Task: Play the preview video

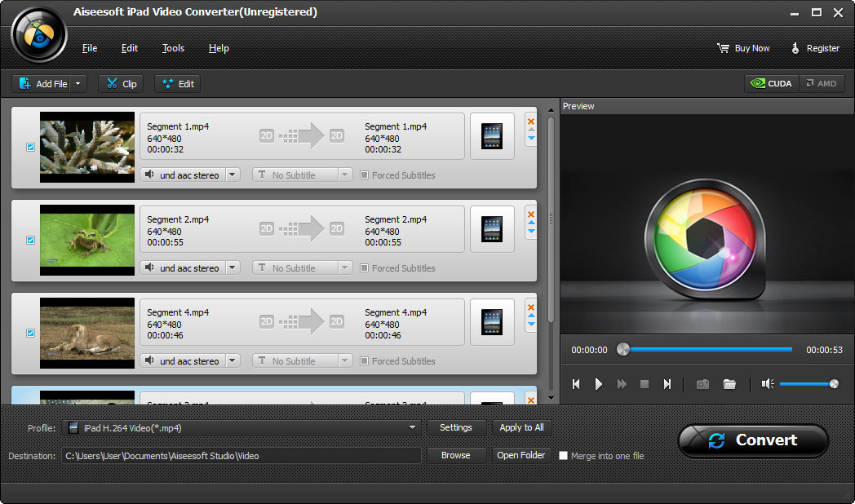Action: coord(599,384)
